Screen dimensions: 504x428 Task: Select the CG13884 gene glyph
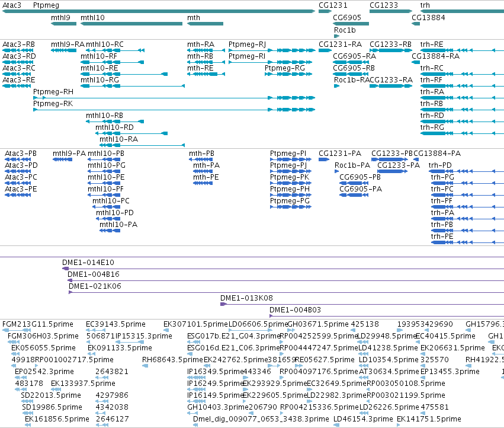[416, 24]
